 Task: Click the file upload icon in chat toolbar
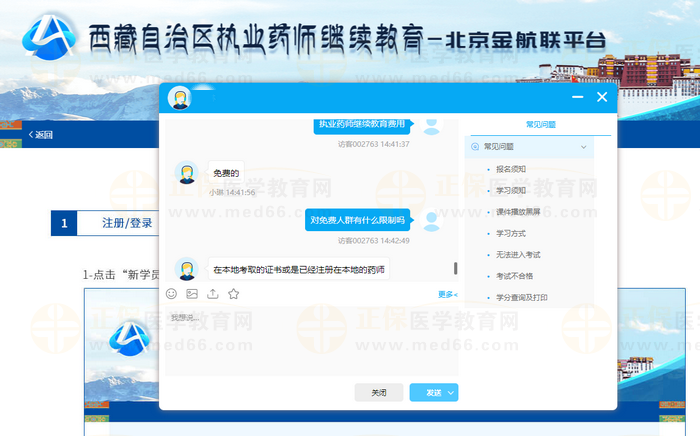click(x=213, y=294)
